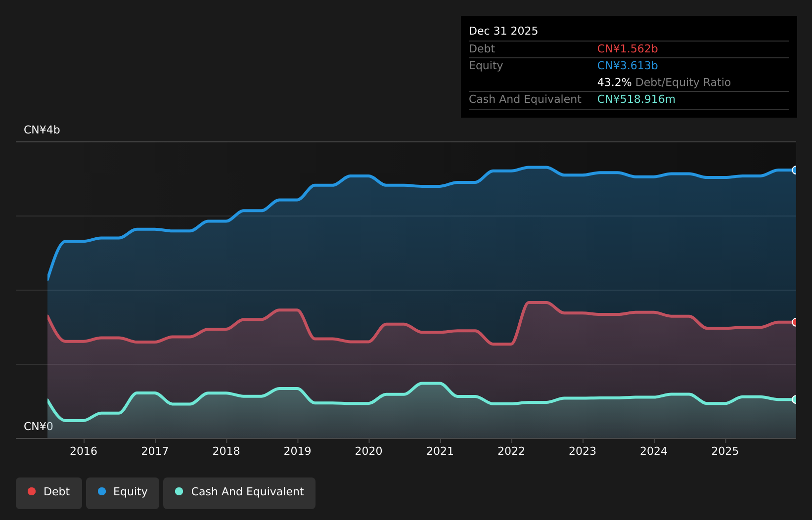Image resolution: width=812 pixels, height=520 pixels.
Task: Click the Dec 31 2025 tooltip date
Action: point(503,31)
